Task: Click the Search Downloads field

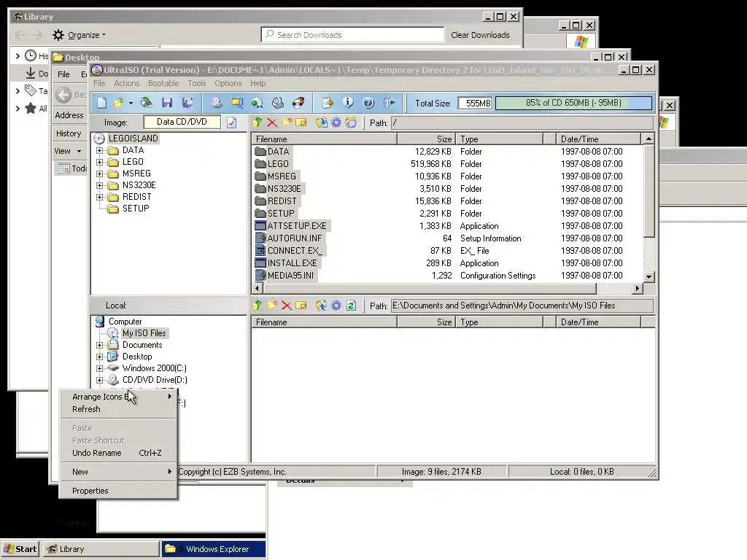Action: click(x=352, y=35)
